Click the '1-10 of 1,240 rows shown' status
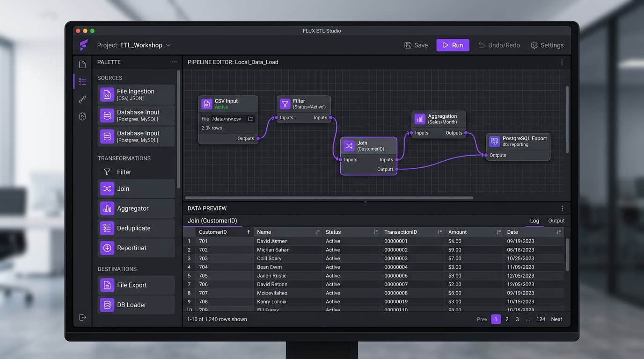Viewport: 644px width, 359px height. pyautogui.click(x=217, y=319)
